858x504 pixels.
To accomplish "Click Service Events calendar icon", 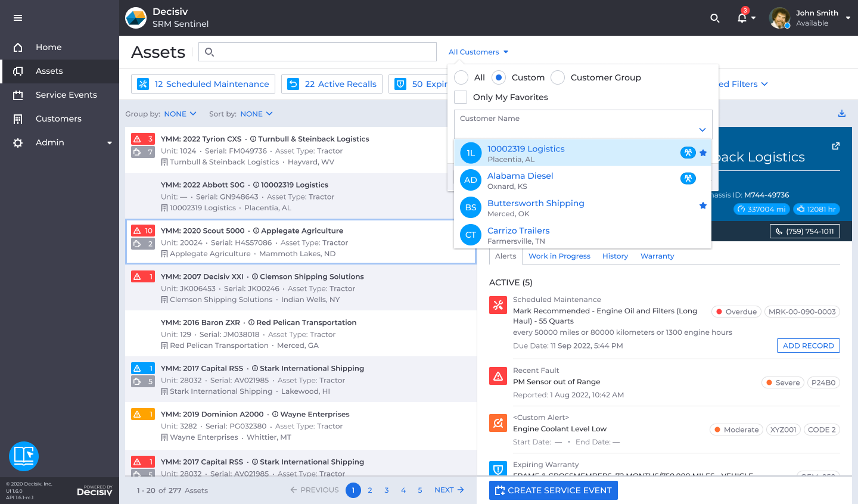I will click(18, 95).
